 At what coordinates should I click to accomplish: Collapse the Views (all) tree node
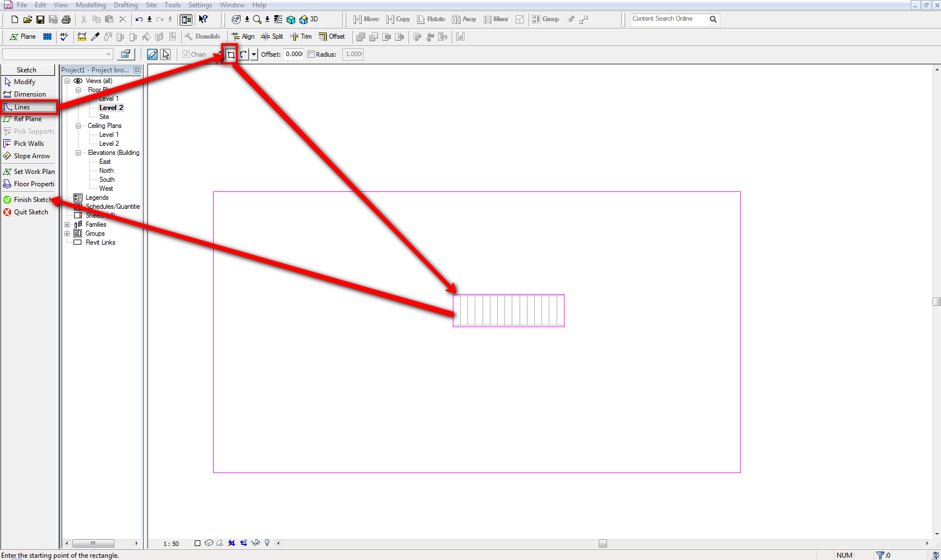coord(67,81)
